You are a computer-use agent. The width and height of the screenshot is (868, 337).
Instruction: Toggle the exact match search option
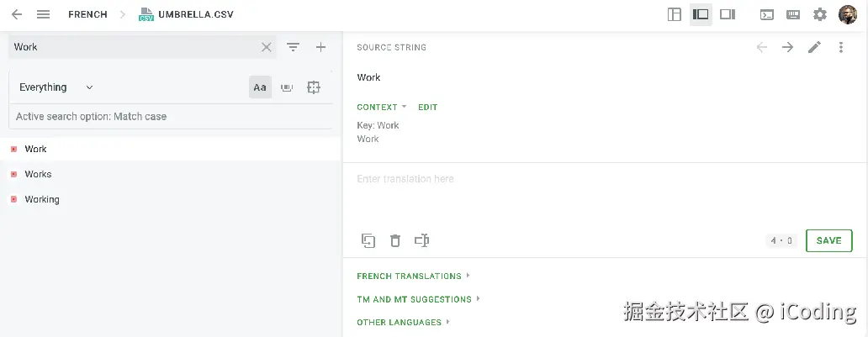tap(314, 87)
